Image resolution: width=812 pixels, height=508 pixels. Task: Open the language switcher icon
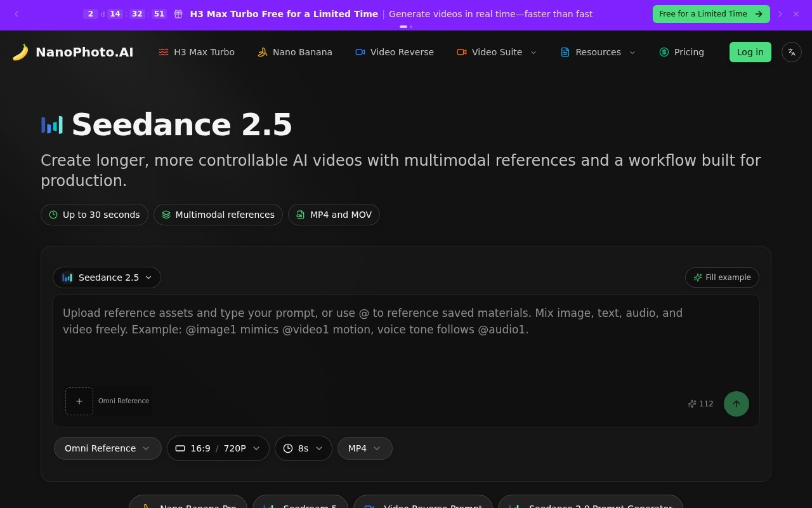792,52
